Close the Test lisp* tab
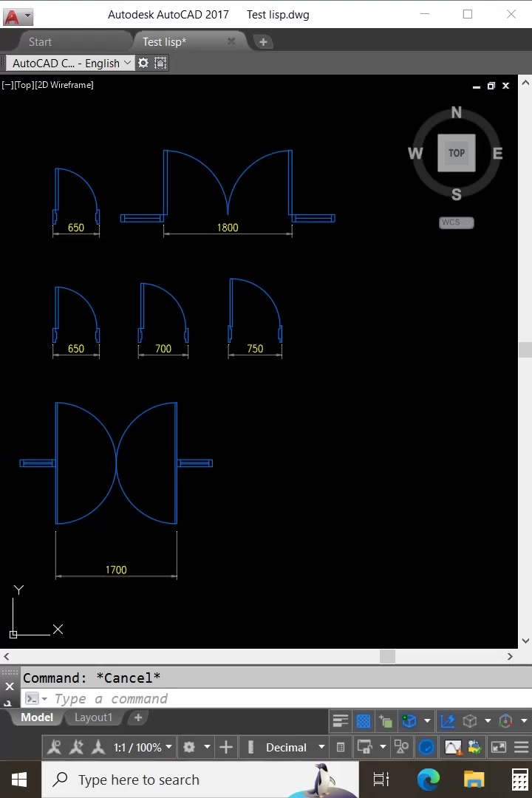 231,41
